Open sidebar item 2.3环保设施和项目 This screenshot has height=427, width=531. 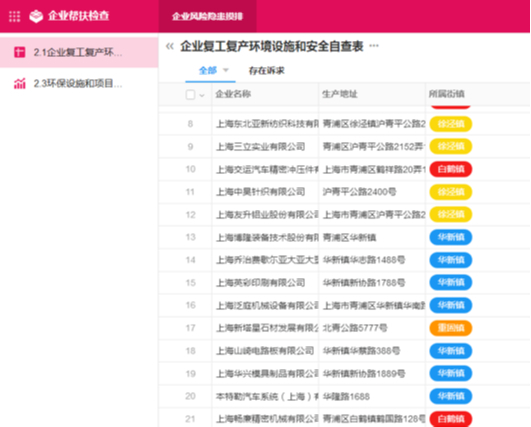(79, 83)
